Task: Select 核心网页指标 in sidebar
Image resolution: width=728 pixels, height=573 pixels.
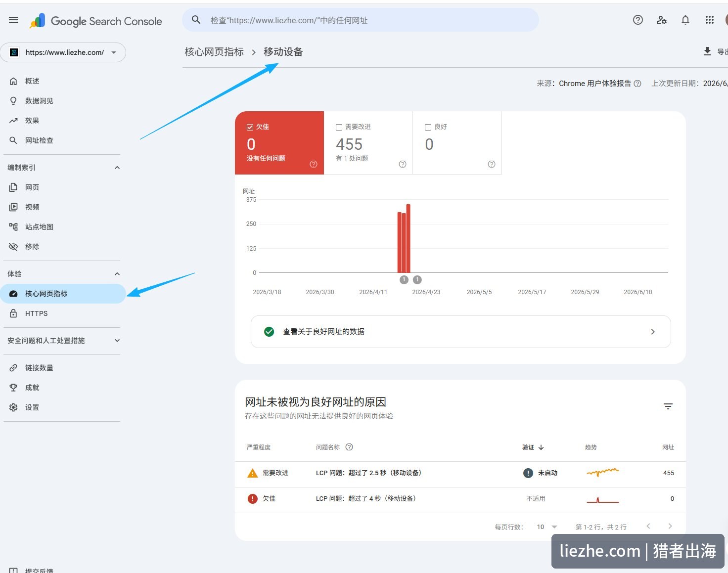Action: click(x=62, y=294)
